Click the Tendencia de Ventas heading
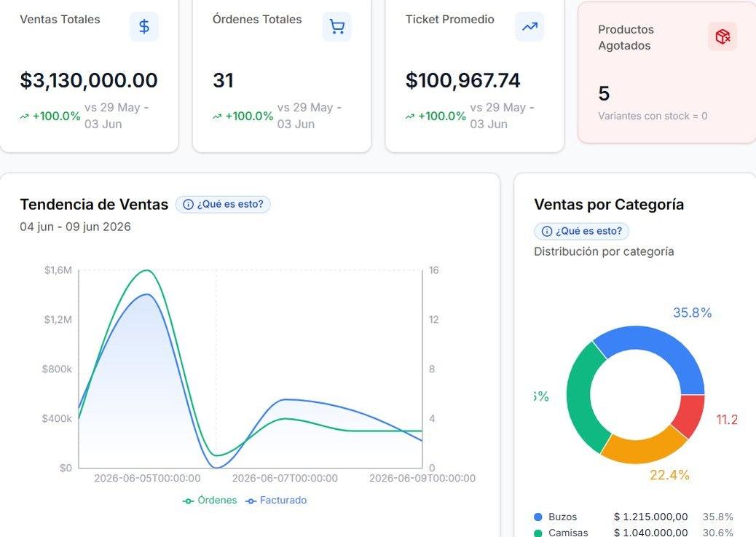756x537 pixels. click(94, 205)
